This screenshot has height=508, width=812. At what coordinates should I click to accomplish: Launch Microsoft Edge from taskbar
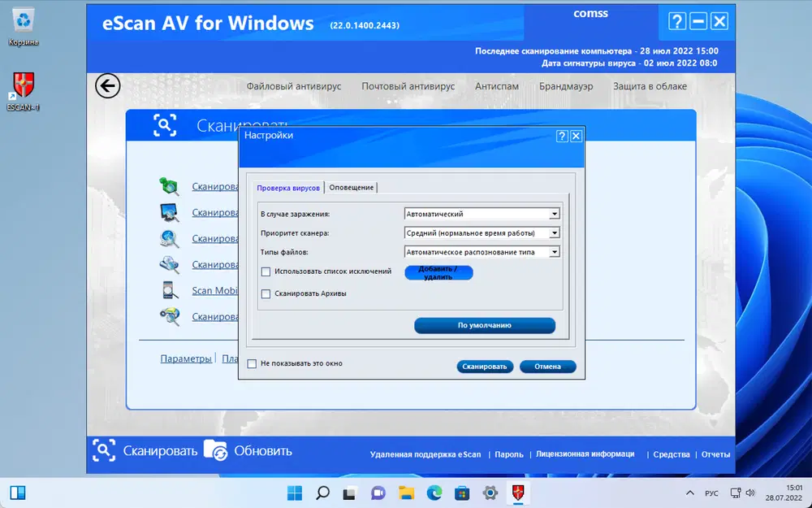(x=434, y=493)
